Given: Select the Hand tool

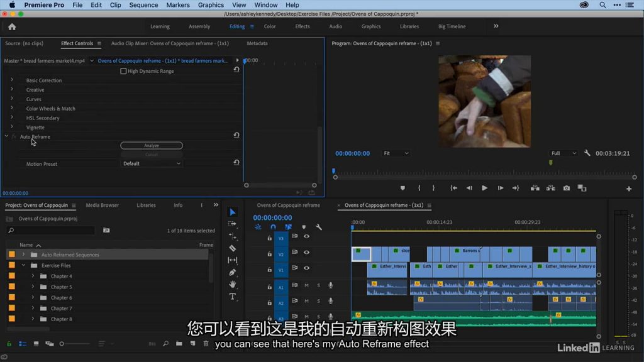Looking at the screenshot, I should click(233, 284).
